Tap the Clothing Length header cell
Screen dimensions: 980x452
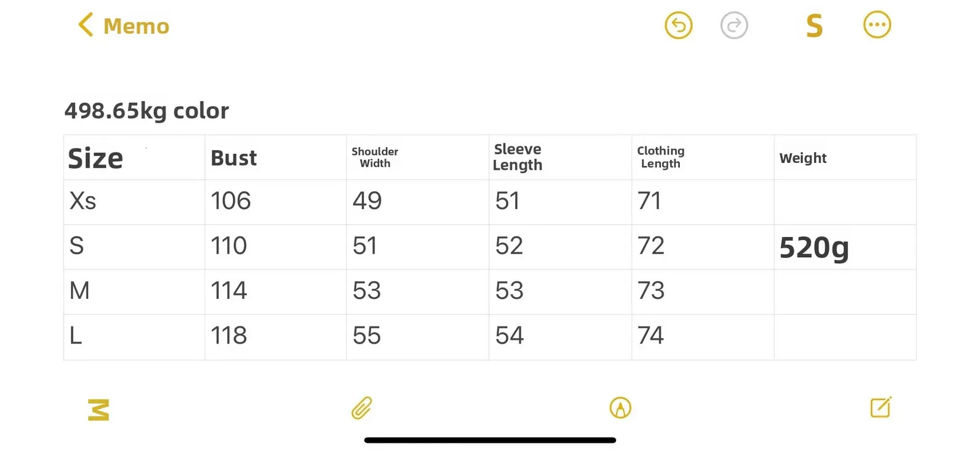[660, 157]
